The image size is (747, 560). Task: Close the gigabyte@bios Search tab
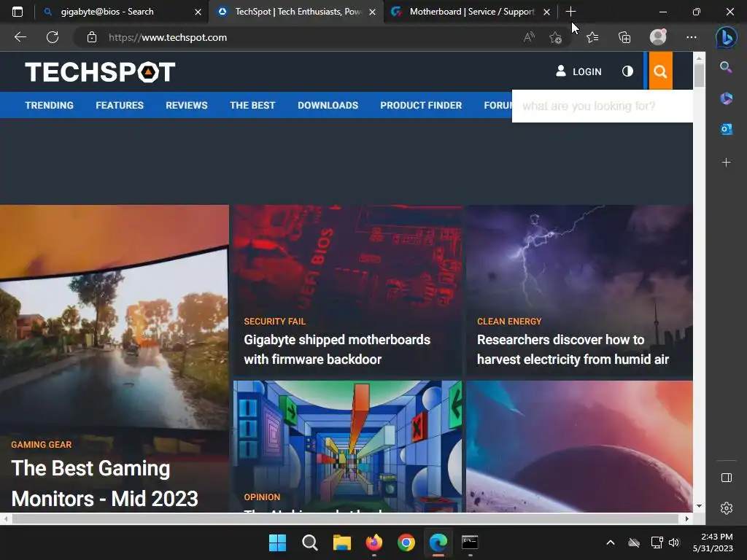click(198, 12)
